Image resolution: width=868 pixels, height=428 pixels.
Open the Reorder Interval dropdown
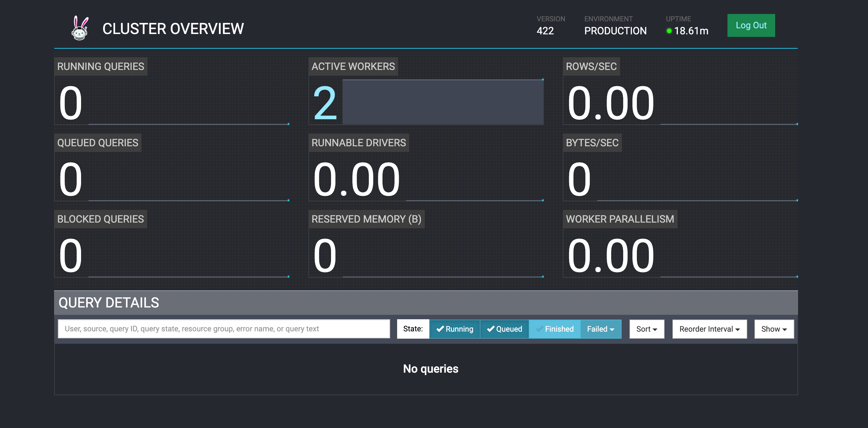pyautogui.click(x=709, y=329)
